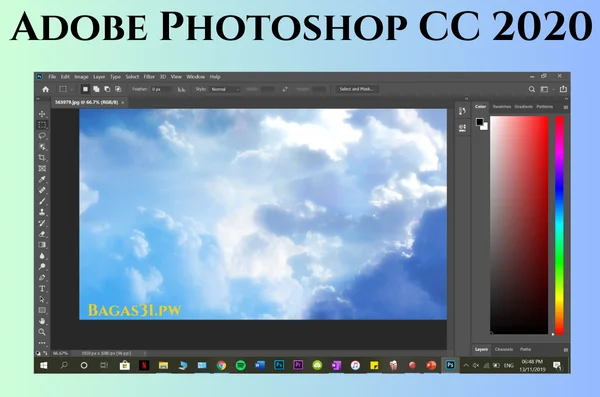600x397 pixels.
Task: Switch to the Gradients tab
Action: tap(523, 106)
